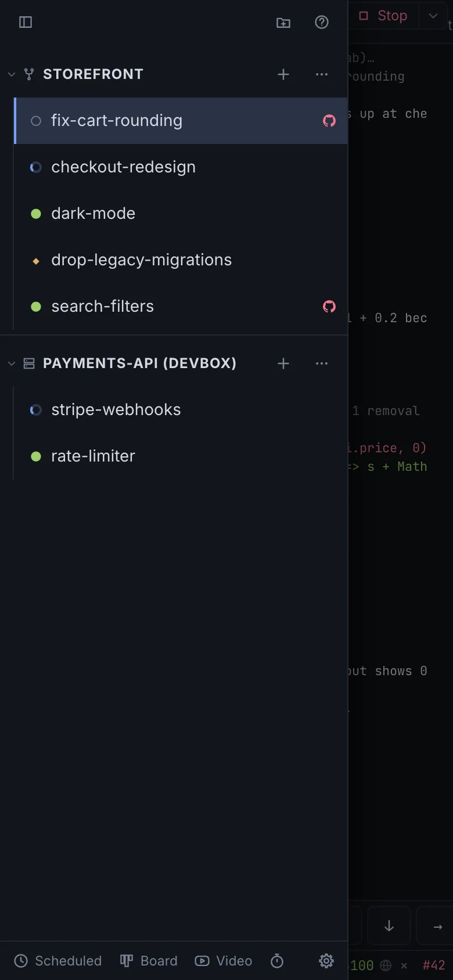
Task: Click the down arrow button
Action: pyautogui.click(x=389, y=926)
